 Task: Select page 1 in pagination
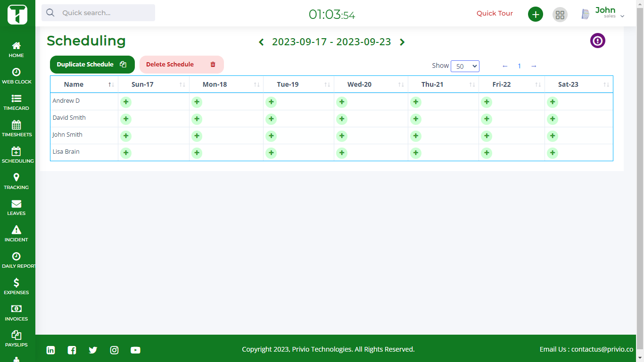pyautogui.click(x=520, y=66)
